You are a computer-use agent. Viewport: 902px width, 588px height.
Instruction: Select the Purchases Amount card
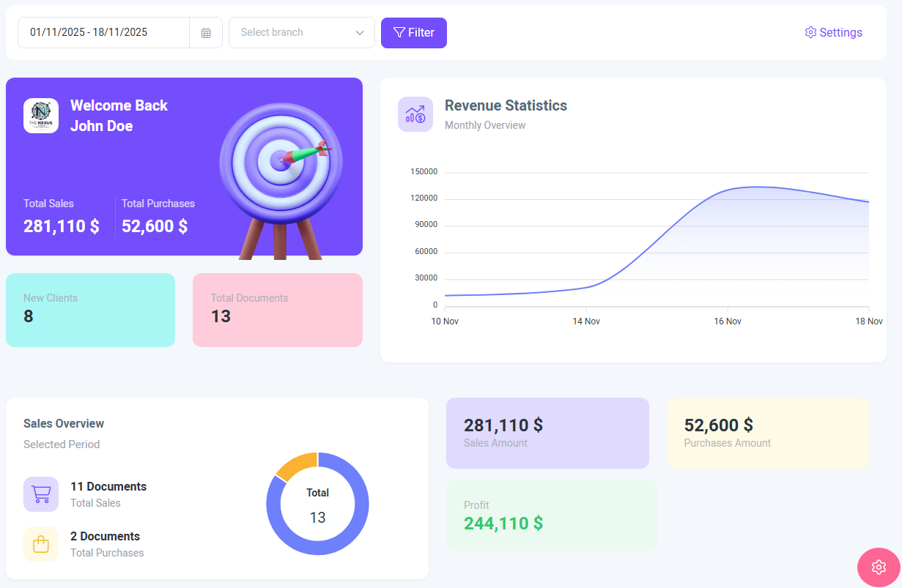[x=767, y=433]
